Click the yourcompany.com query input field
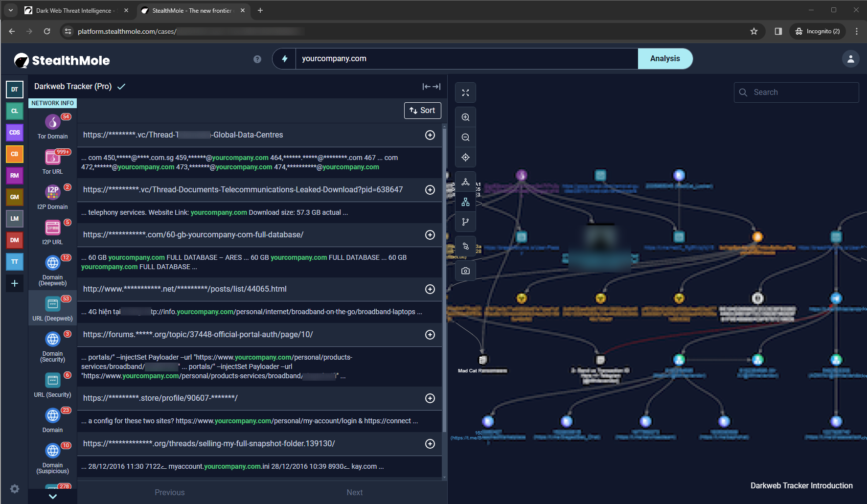 click(x=467, y=59)
